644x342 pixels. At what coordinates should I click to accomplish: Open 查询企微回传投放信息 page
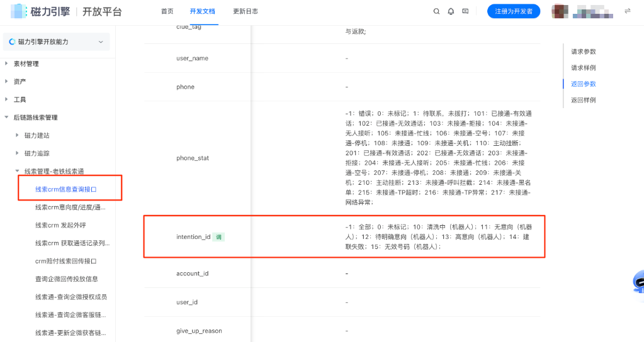[x=67, y=279]
